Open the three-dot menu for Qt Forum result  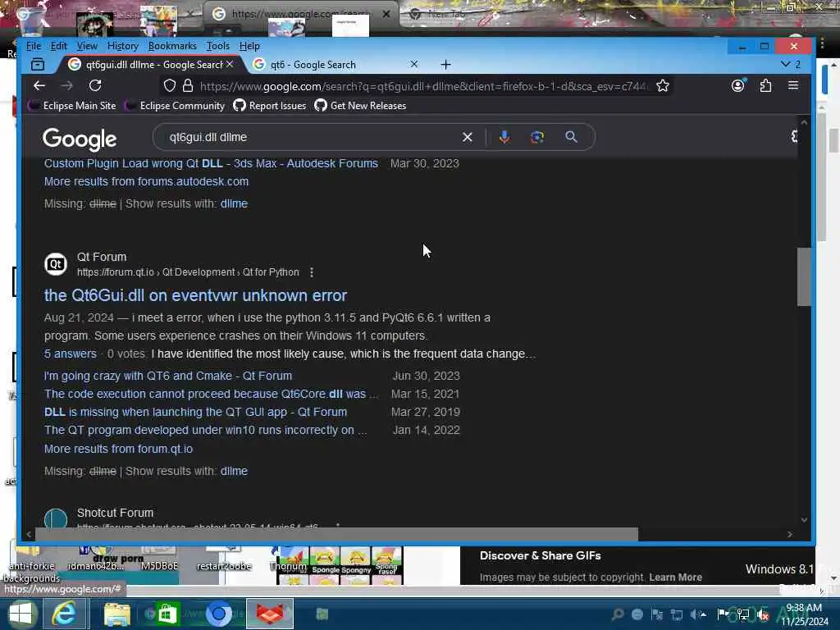[x=312, y=272]
